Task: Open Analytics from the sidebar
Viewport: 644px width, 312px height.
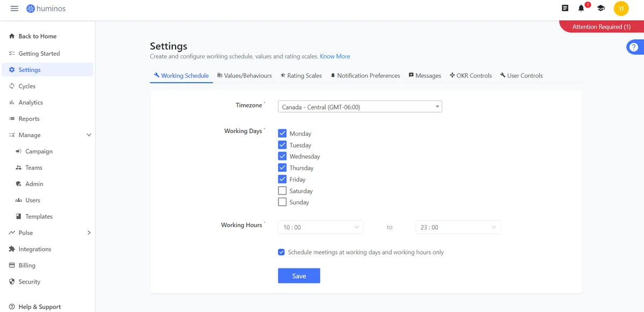Action: [30, 103]
